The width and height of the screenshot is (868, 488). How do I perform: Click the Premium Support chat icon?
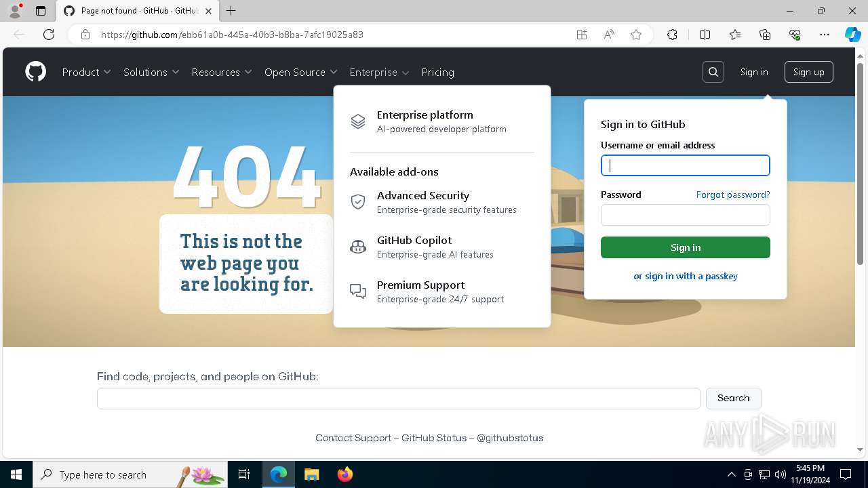pyautogui.click(x=358, y=291)
